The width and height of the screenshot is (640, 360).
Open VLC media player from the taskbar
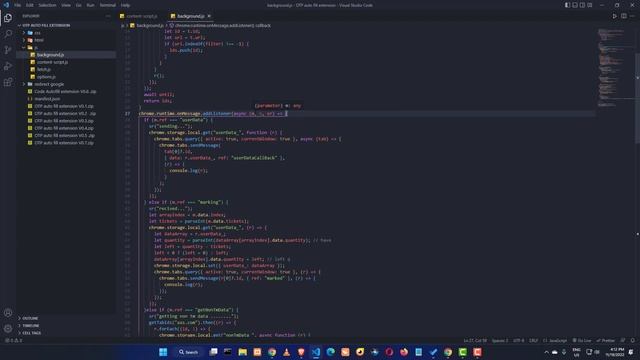coord(287,352)
